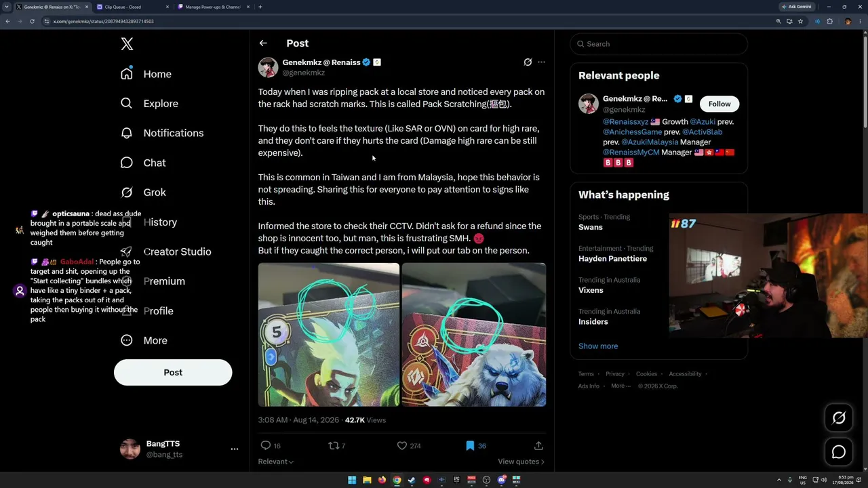The width and height of the screenshot is (868, 488).
Task: Click the share icon on the post
Action: pyautogui.click(x=538, y=445)
